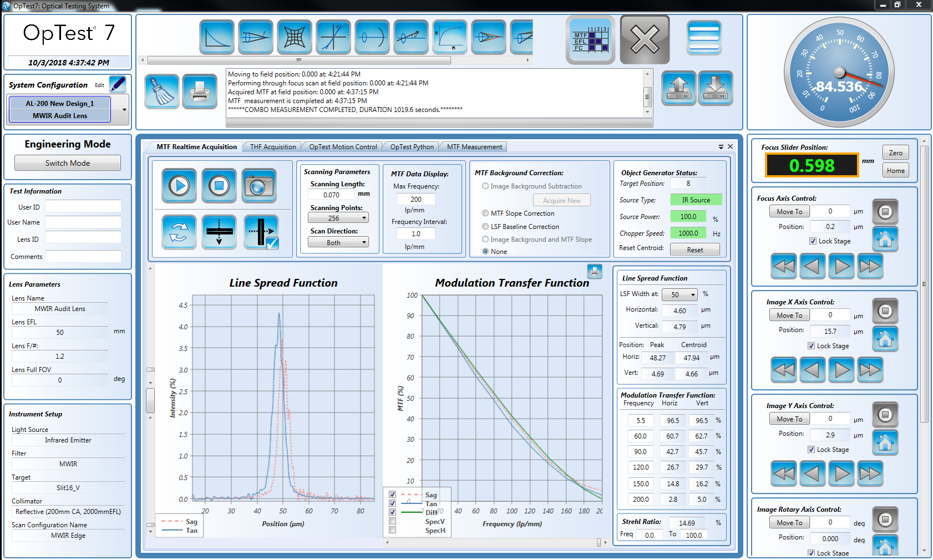
Task: Click the Switch Mode button
Action: click(x=68, y=163)
